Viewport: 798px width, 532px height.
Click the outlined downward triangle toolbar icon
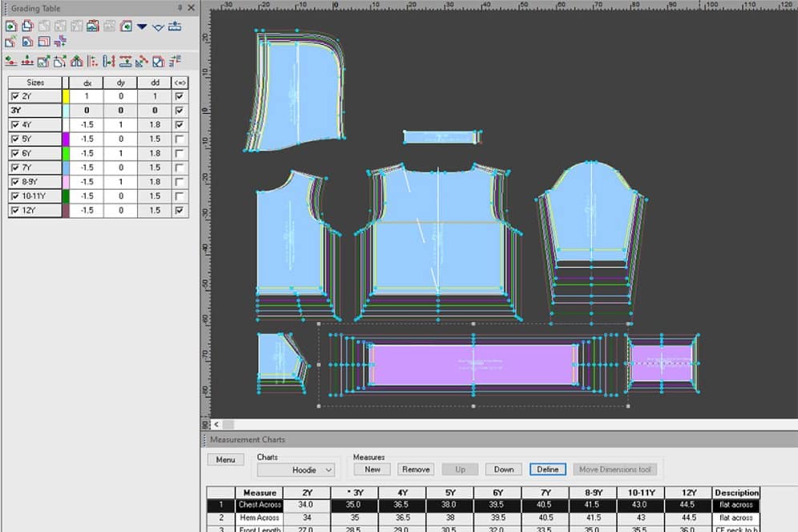pos(159,26)
